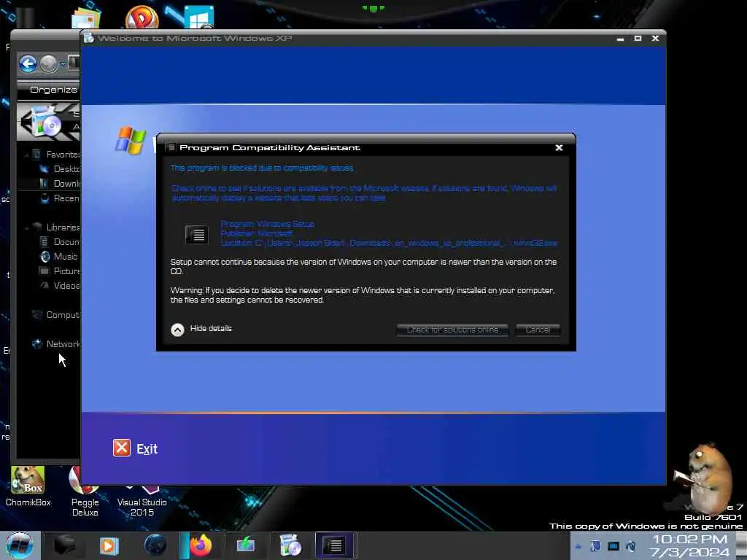Open the taskbar clock showing 10:02 PM
Image resolution: width=747 pixels, height=560 pixels.
click(690, 545)
